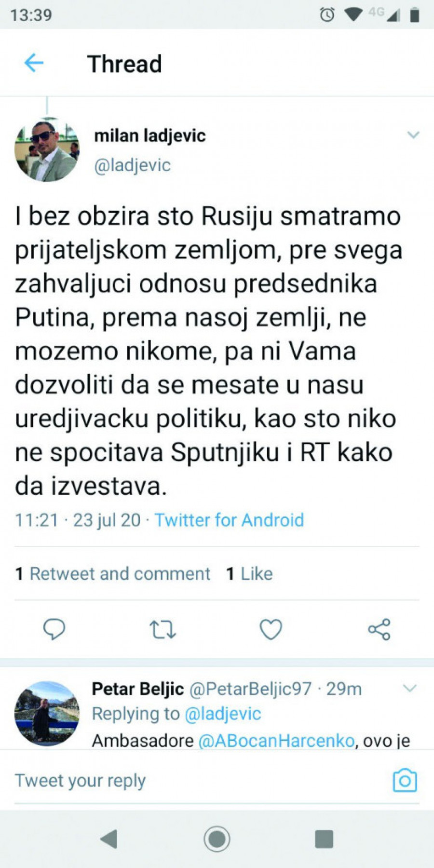Open @ladjevic mention in Replying to
This screenshot has width=434, height=868.
pyautogui.click(x=223, y=714)
